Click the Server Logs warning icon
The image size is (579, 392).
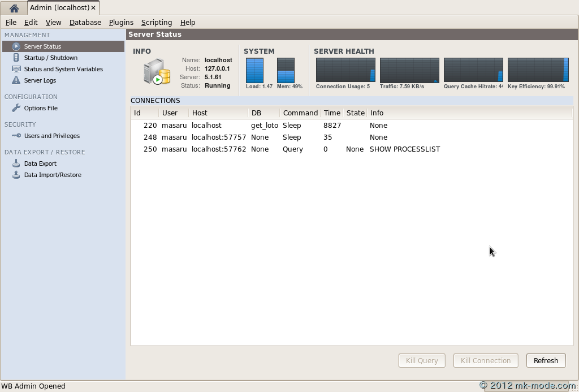[x=16, y=80]
